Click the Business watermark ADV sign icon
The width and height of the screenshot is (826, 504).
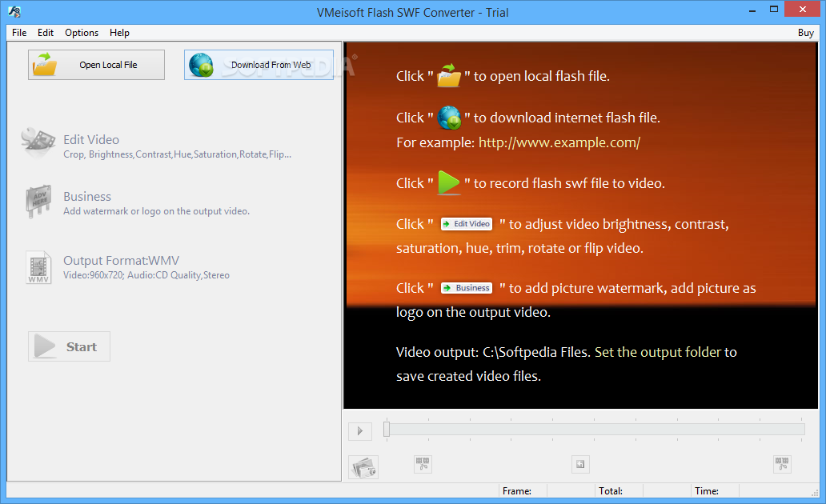point(38,201)
